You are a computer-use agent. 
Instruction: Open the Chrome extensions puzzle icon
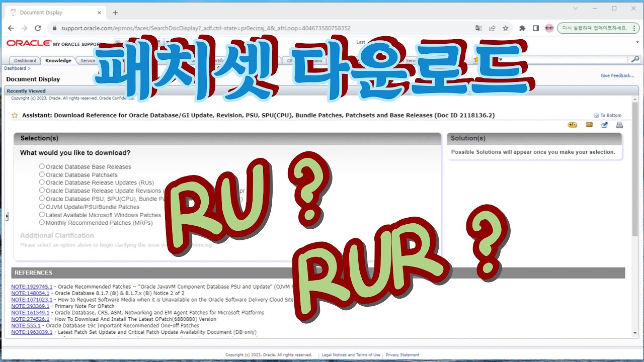[x=522, y=28]
